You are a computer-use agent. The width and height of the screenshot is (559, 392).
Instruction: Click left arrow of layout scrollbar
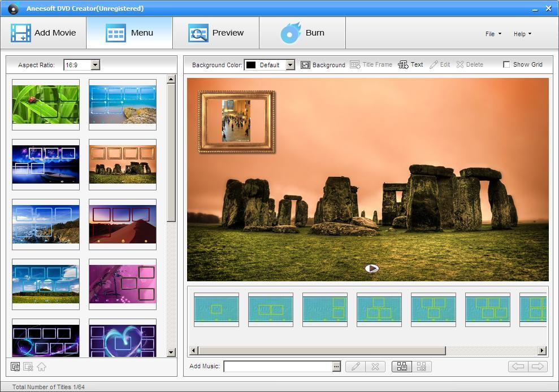(x=193, y=350)
